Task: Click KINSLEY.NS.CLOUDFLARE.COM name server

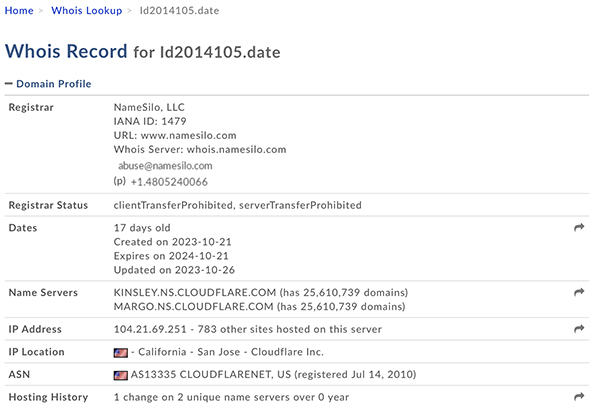Action: coord(195,293)
